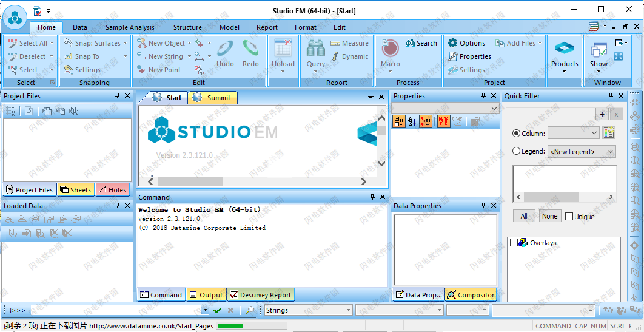Pin the Project Files panel
Image resolution: width=644 pixels, height=332 pixels.
tap(117, 95)
